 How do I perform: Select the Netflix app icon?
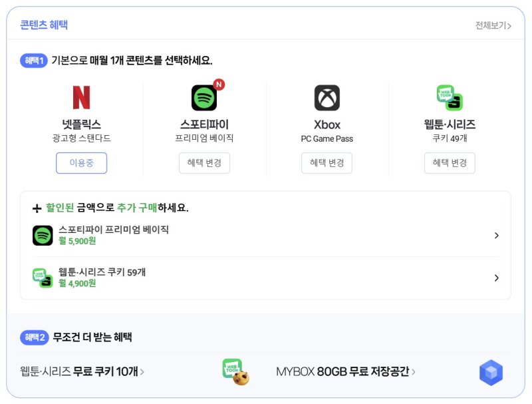pos(81,99)
